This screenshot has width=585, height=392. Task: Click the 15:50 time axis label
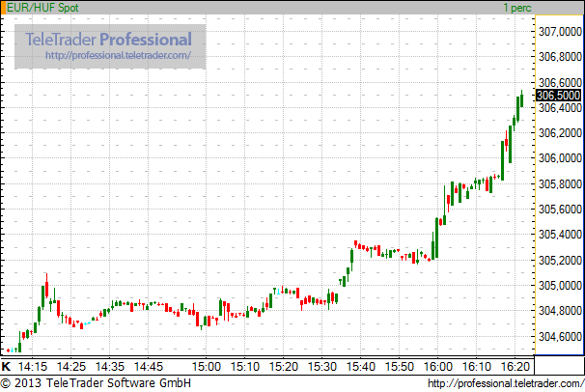(400, 367)
